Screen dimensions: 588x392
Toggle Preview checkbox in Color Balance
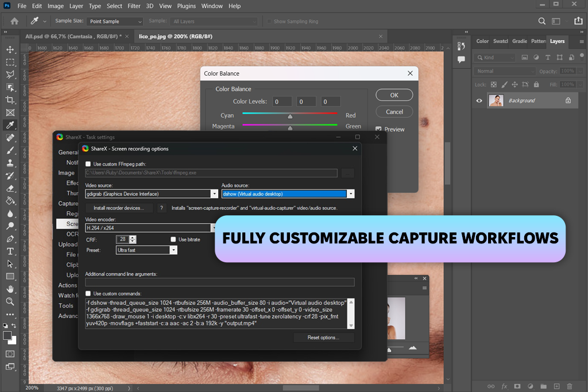coord(378,129)
